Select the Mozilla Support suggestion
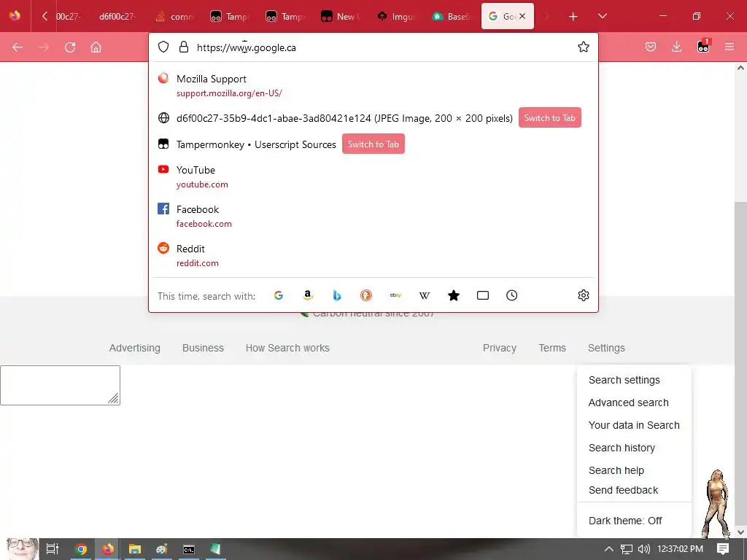The width and height of the screenshot is (747, 560). coord(373,85)
